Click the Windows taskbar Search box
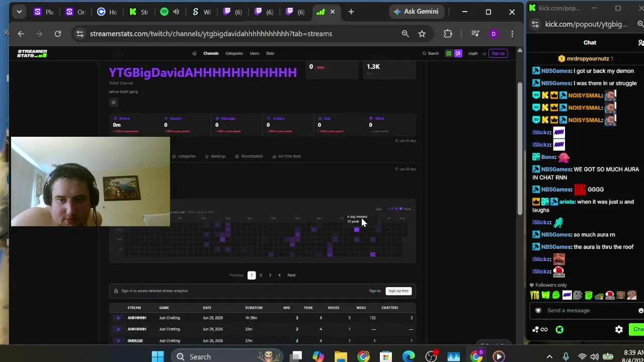The image size is (644, 362). point(227,356)
